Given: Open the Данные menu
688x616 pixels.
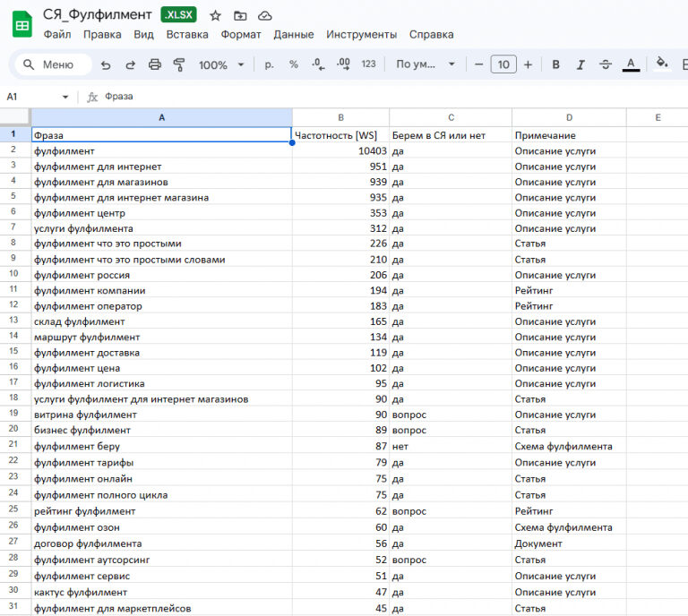Looking at the screenshot, I should [x=293, y=34].
